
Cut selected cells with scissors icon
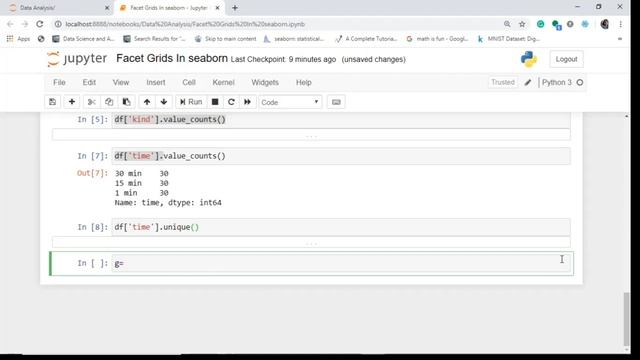tap(91, 102)
